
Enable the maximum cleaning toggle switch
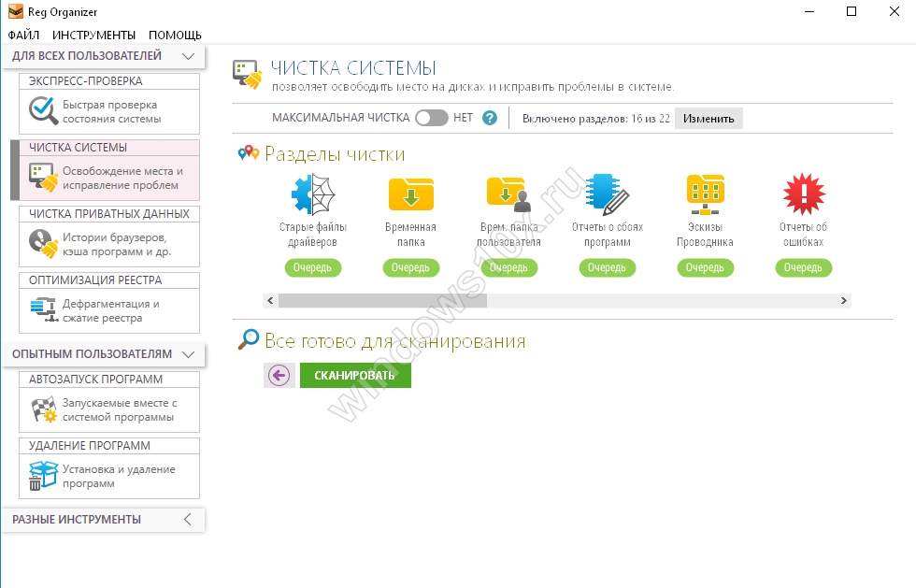pyautogui.click(x=431, y=119)
